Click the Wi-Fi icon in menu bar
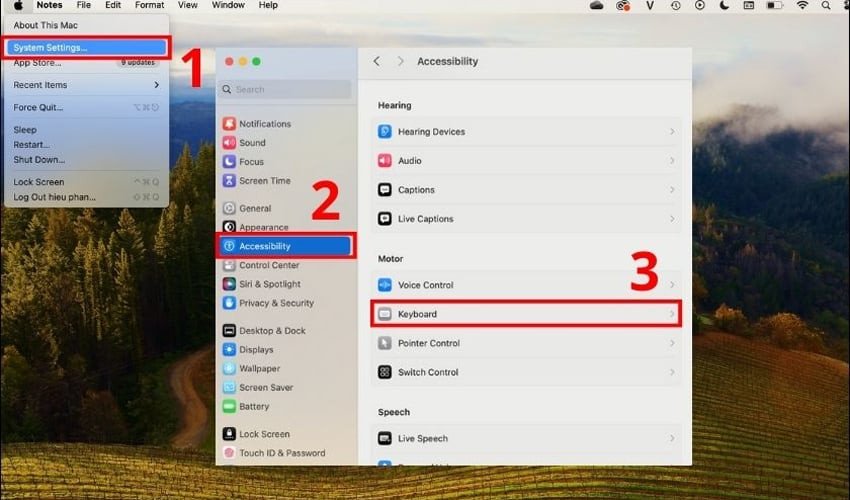This screenshot has height=500, width=850. [802, 6]
